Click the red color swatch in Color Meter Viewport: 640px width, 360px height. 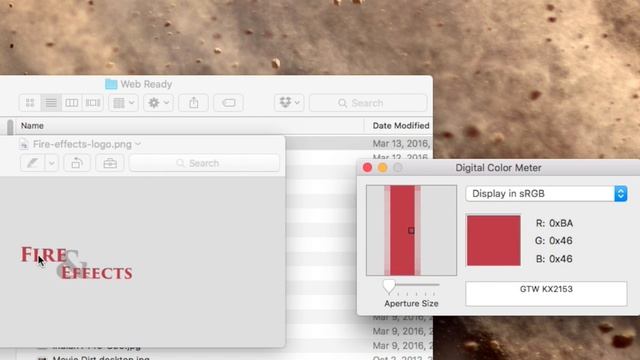493,240
